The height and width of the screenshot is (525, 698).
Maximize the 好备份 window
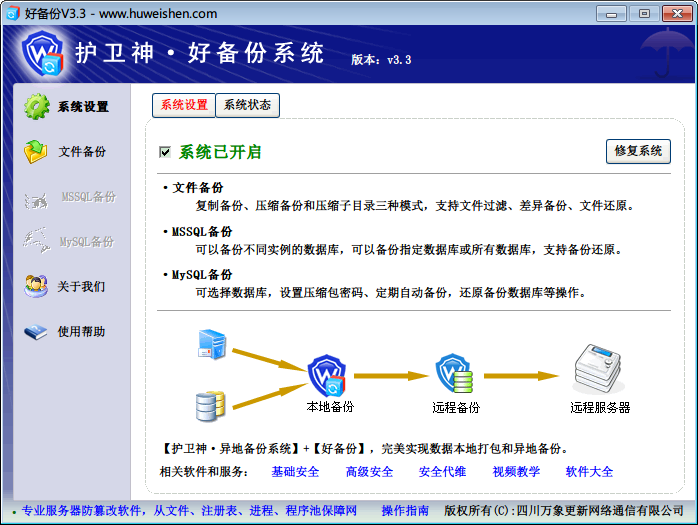pyautogui.click(x=644, y=14)
